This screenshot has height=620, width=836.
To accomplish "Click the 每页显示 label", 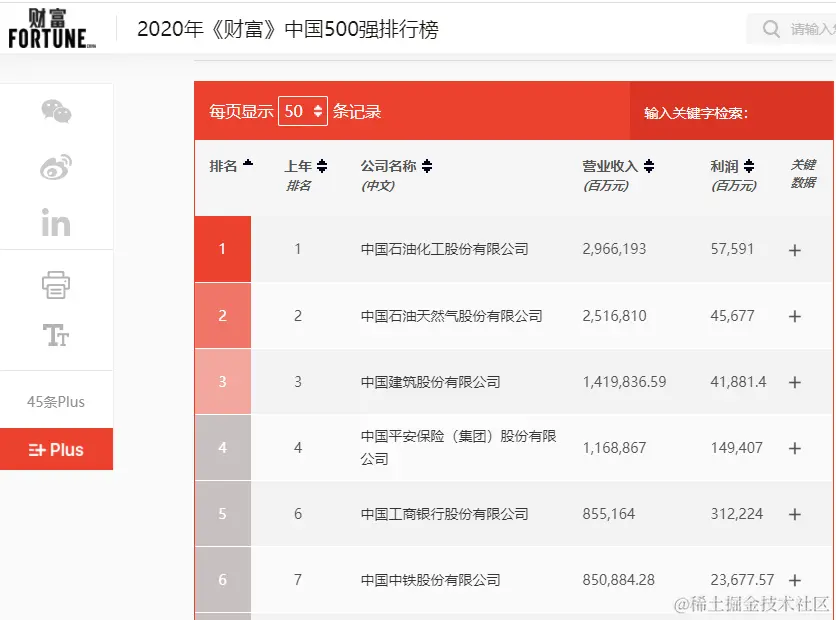I will coord(241,111).
